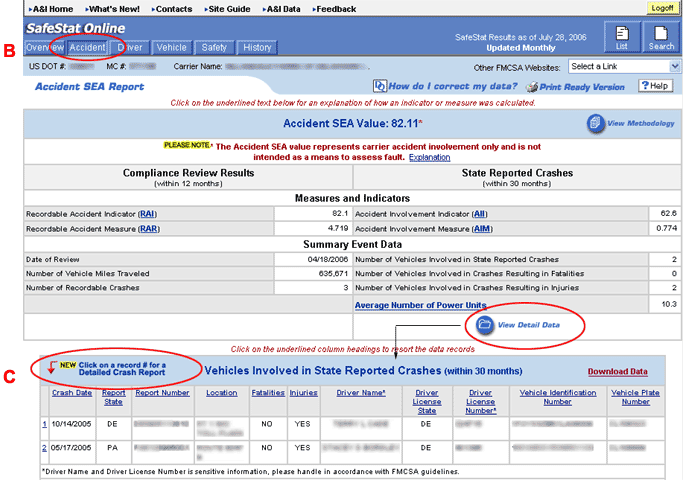Open crash record number 1
Viewport: 683px width, 480px height.
click(x=44, y=424)
